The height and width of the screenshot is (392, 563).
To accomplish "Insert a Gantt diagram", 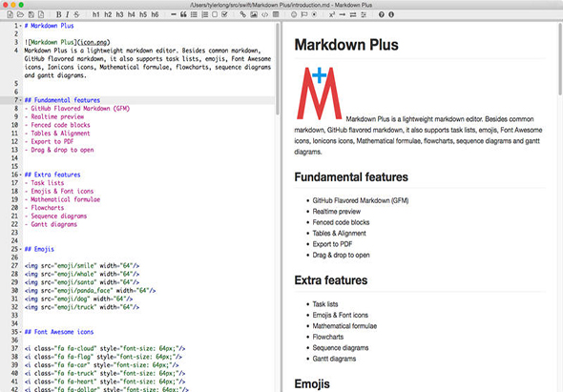I will pyautogui.click(x=364, y=14).
